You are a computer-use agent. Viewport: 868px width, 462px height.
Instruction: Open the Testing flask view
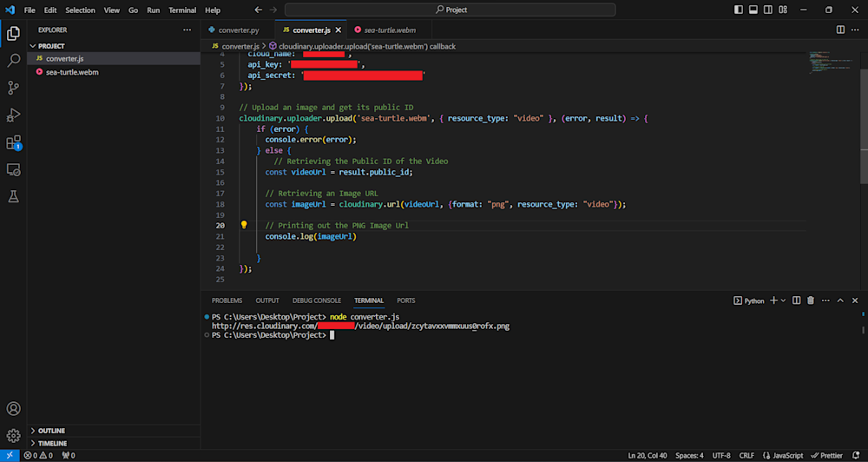13,196
